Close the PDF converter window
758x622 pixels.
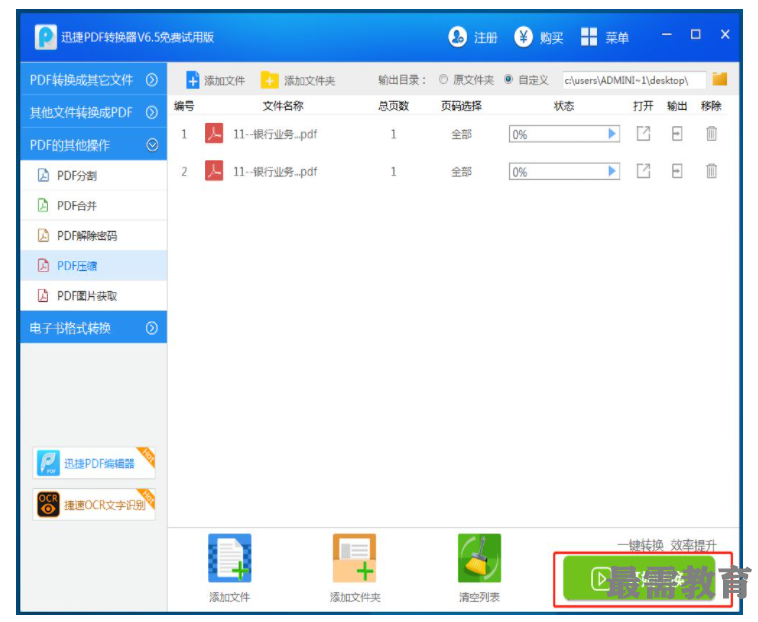(725, 34)
